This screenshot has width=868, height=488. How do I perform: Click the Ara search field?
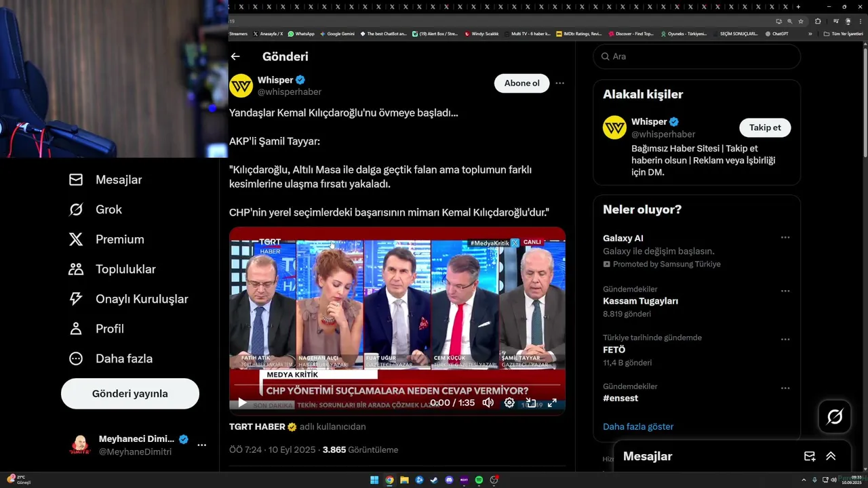pos(697,56)
